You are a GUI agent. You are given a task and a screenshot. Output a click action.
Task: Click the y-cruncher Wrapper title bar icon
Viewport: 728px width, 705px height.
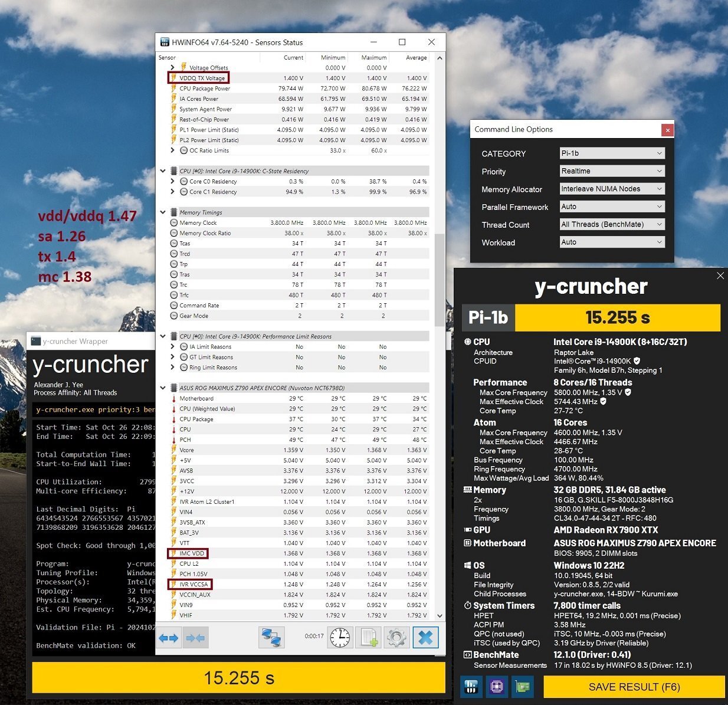pyautogui.click(x=35, y=341)
